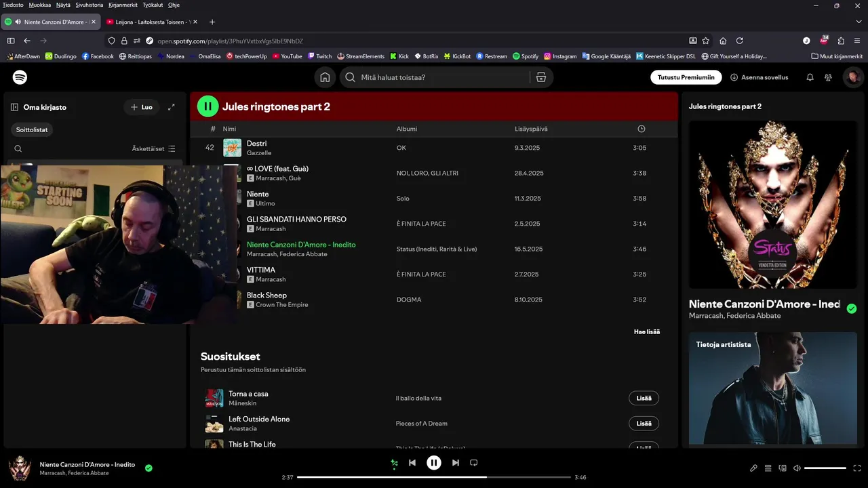Click Asenna sovellus link
Viewport: 868px width, 488px height.
(x=759, y=77)
